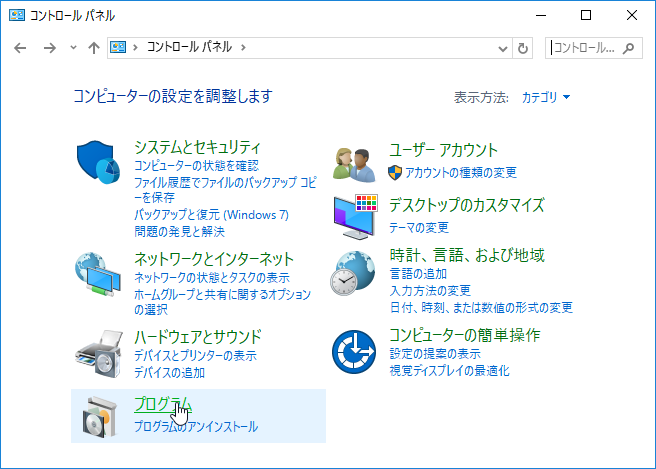The height and width of the screenshot is (469, 656).
Task: Open the プログラム category heading
Action: pyautogui.click(x=163, y=404)
